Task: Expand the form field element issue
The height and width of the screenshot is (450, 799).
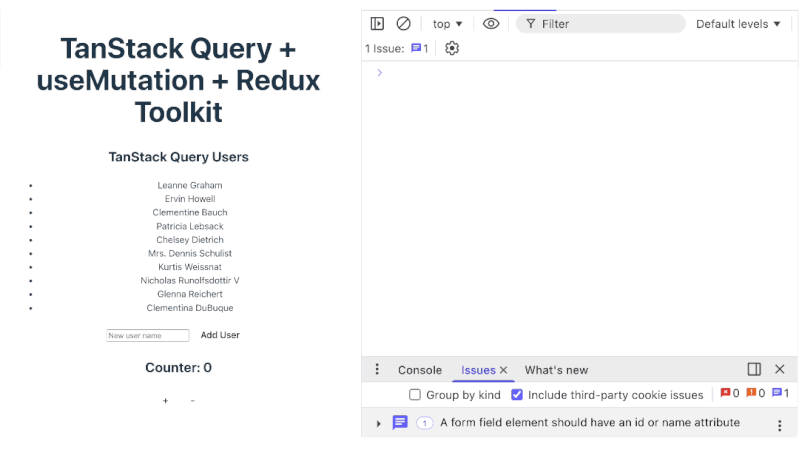Action: (x=379, y=424)
